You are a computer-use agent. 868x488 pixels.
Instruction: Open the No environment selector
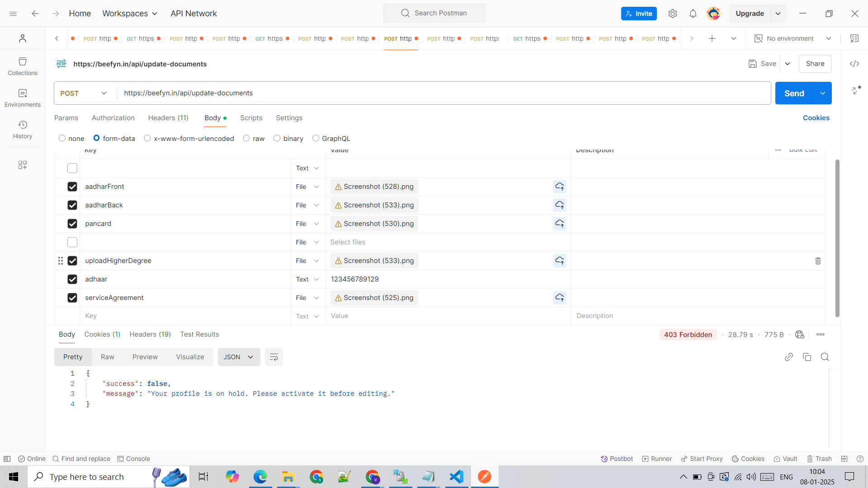click(793, 38)
